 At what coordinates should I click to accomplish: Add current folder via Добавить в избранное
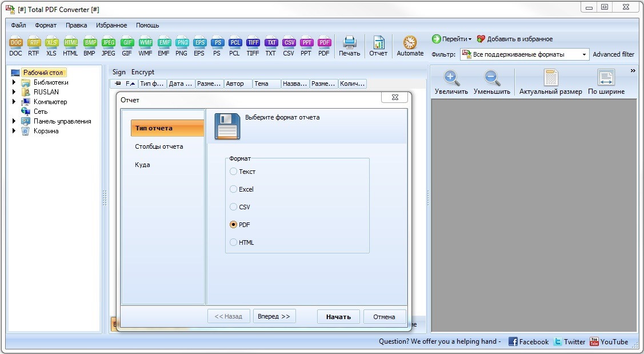(x=515, y=39)
